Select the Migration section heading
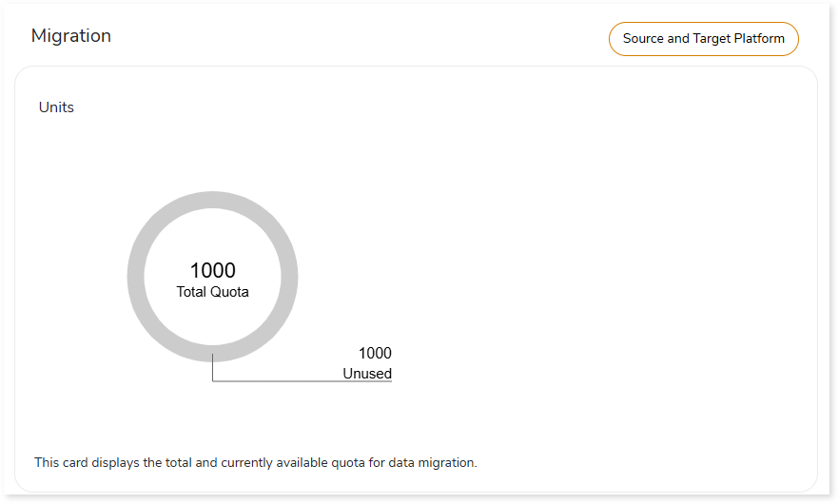 point(71,36)
